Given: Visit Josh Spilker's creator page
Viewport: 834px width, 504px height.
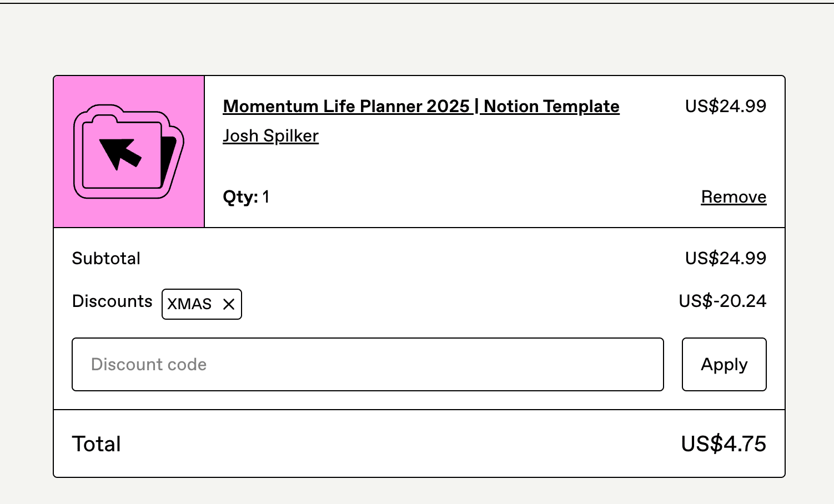Looking at the screenshot, I should click(x=270, y=136).
